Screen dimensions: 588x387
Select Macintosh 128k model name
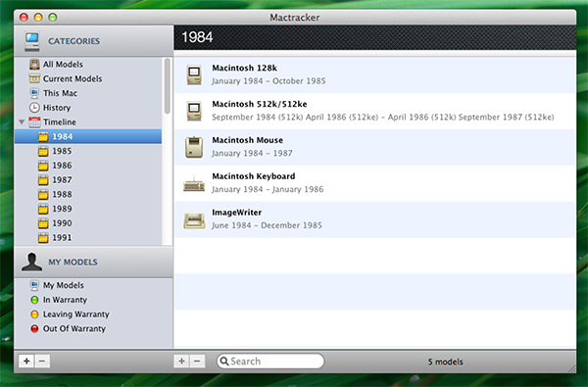[244, 68]
